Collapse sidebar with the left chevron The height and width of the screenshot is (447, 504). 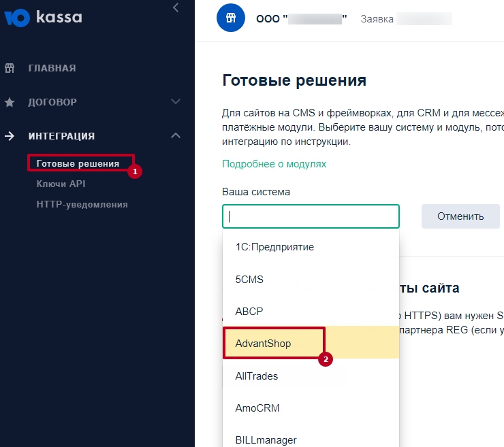coord(176,8)
